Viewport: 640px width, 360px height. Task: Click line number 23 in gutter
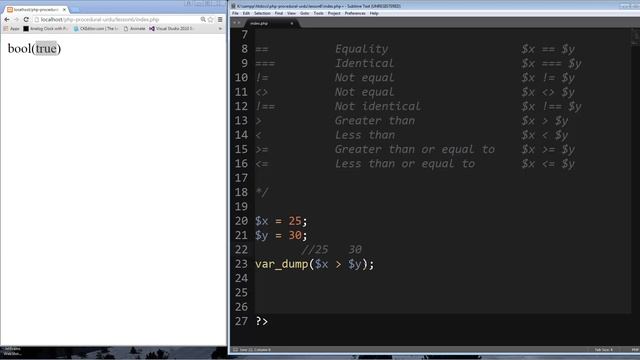pyautogui.click(x=241, y=264)
